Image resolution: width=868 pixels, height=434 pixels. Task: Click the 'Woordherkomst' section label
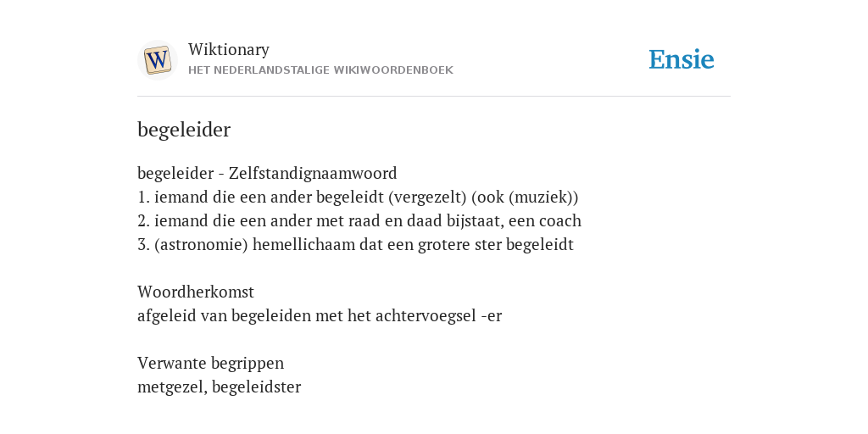click(196, 292)
